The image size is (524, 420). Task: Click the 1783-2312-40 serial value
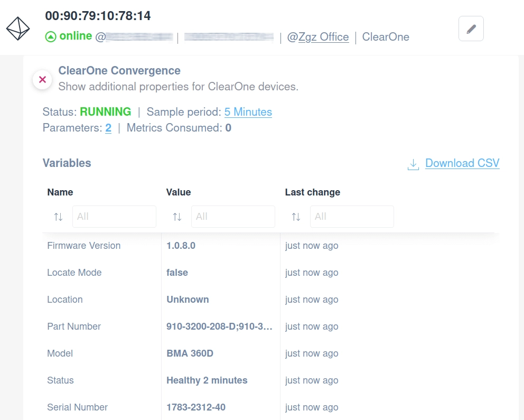pos(196,407)
